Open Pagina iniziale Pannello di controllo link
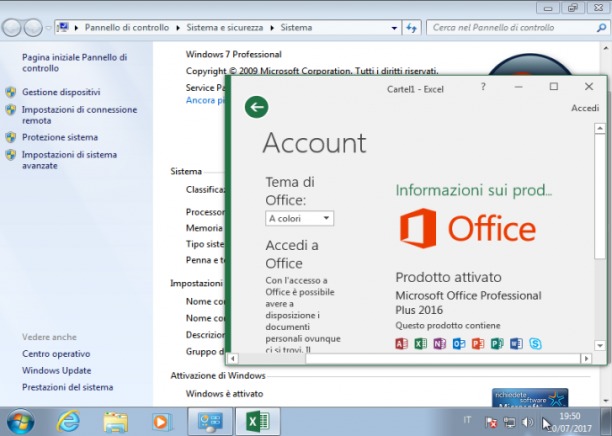612x436 pixels. click(75, 62)
